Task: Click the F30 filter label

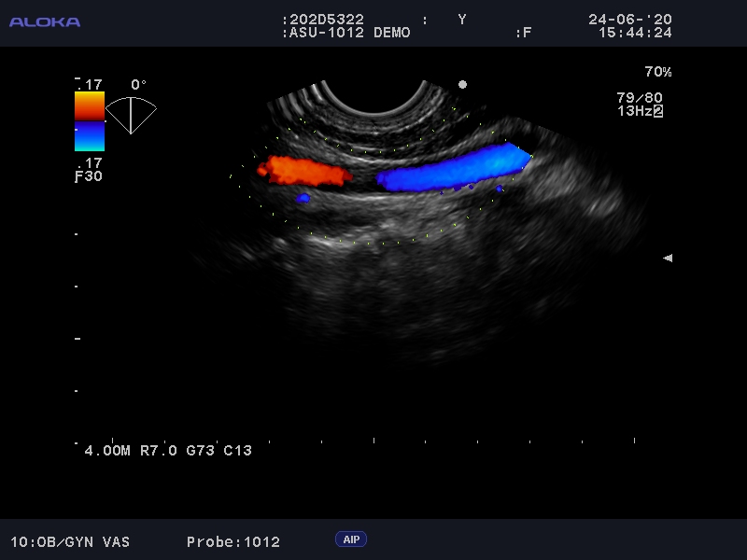Action: pyautogui.click(x=89, y=175)
